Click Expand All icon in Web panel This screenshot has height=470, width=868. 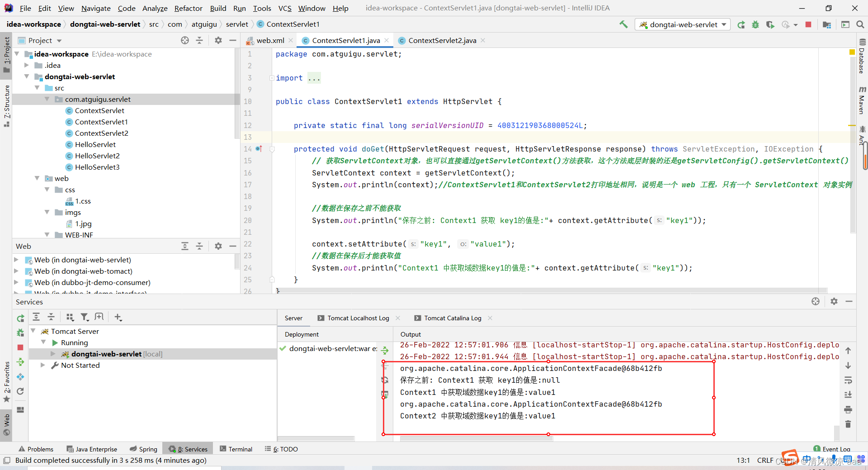pos(185,246)
